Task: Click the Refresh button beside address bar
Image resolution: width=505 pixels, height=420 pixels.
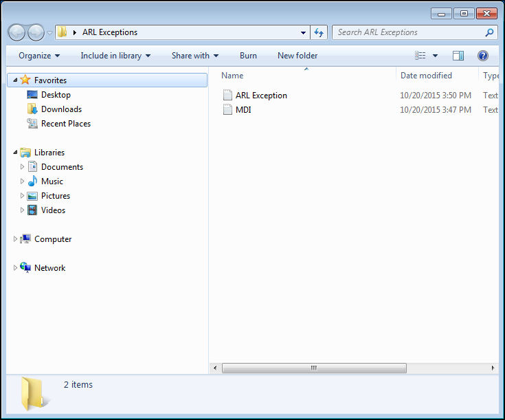Action: tap(319, 32)
